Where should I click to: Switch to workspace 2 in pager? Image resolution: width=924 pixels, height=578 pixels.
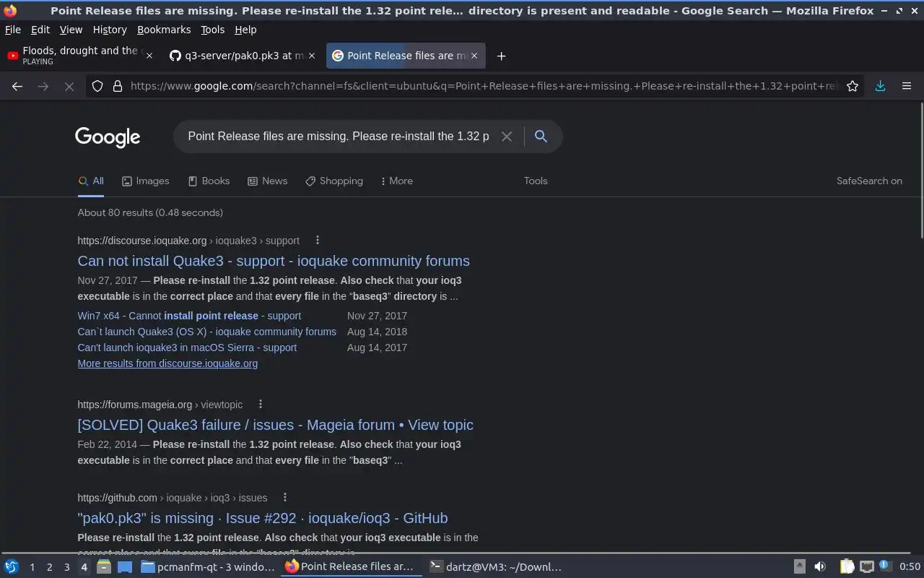[49, 567]
